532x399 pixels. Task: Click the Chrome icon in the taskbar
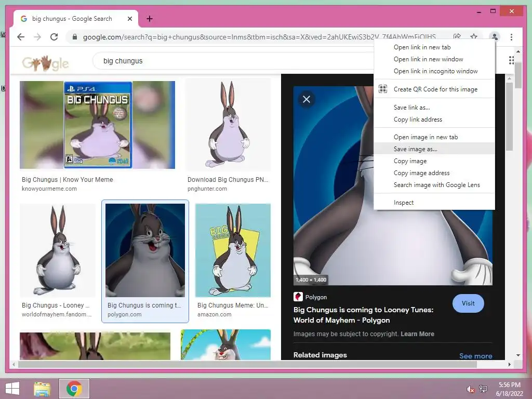click(74, 389)
